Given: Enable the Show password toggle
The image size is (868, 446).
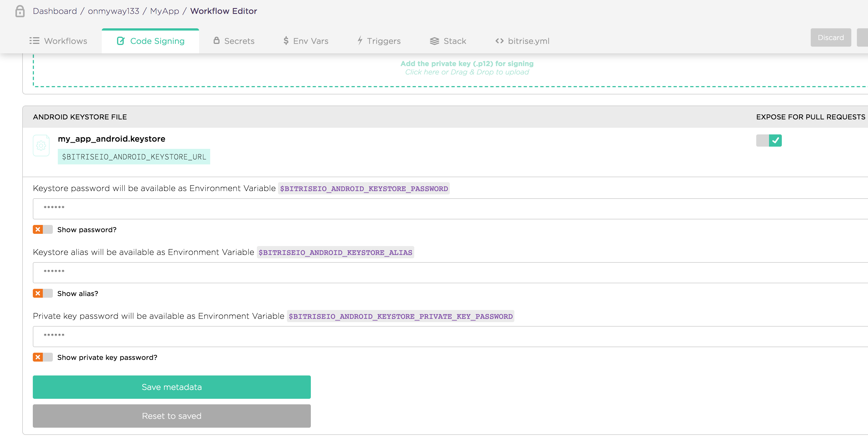Looking at the screenshot, I should [43, 230].
